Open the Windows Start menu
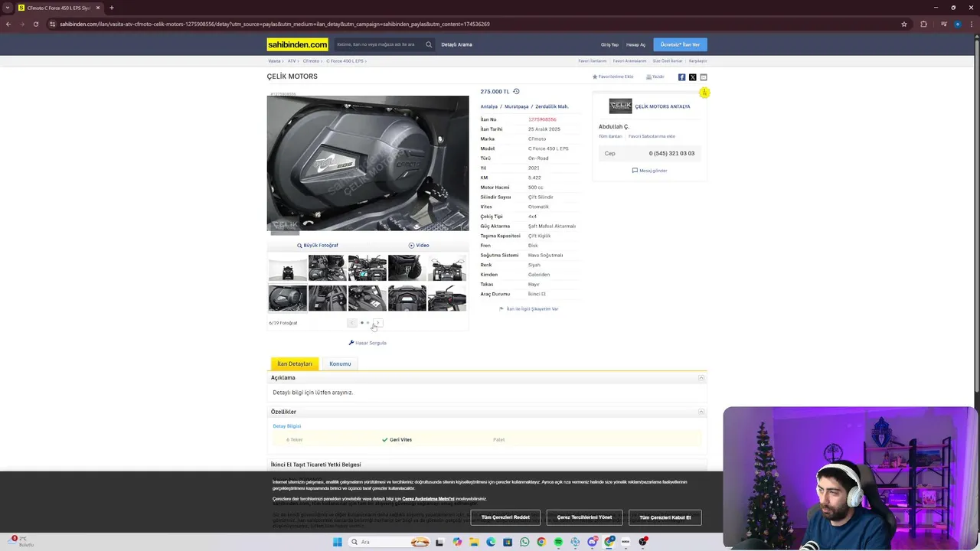Screen dimensions: 980x551 click(337, 542)
